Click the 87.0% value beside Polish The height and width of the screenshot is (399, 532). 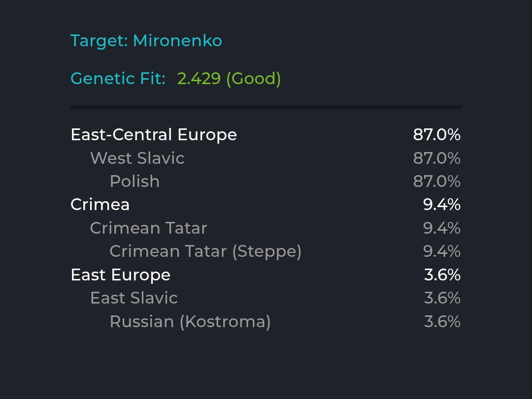437,182
